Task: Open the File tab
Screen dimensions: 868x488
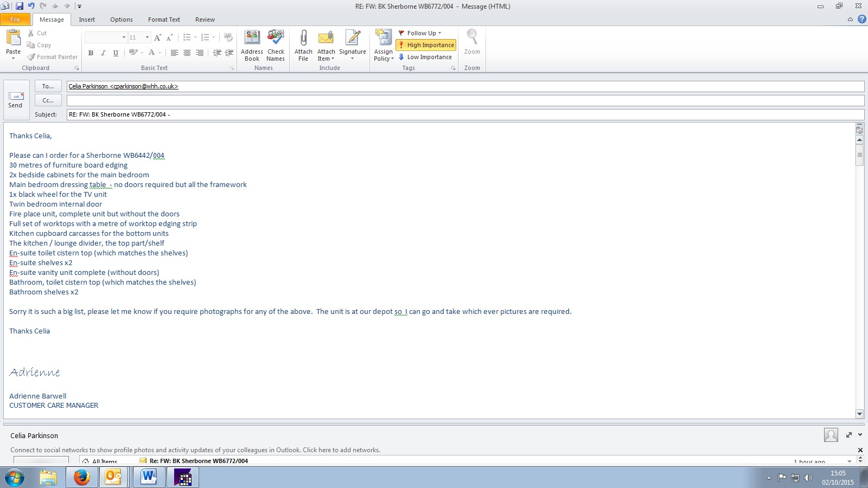Action: point(15,20)
